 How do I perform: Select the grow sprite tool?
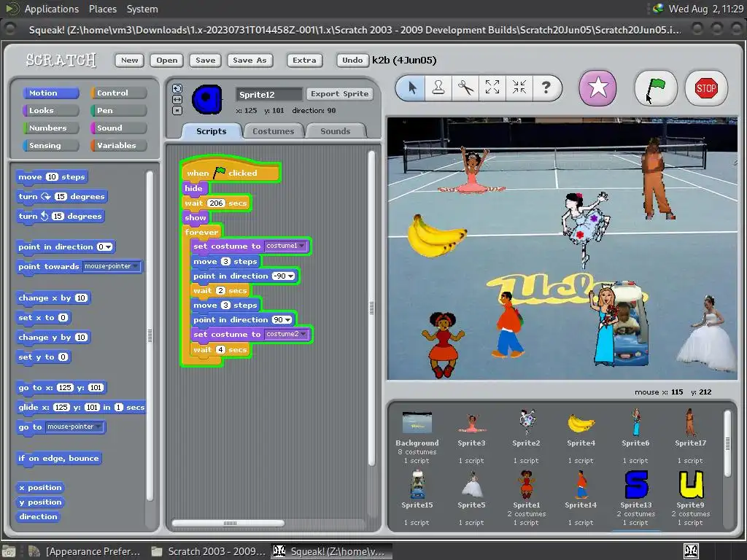pos(492,87)
